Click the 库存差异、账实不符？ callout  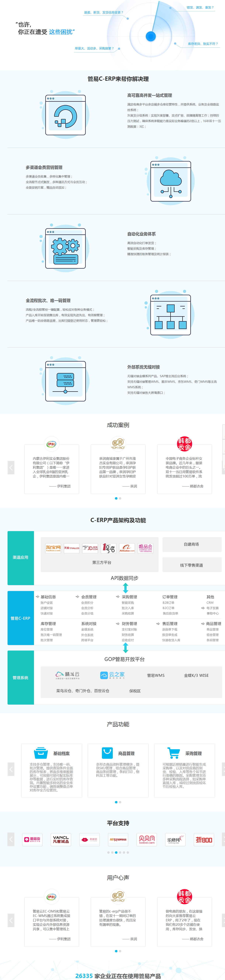(203, 44)
